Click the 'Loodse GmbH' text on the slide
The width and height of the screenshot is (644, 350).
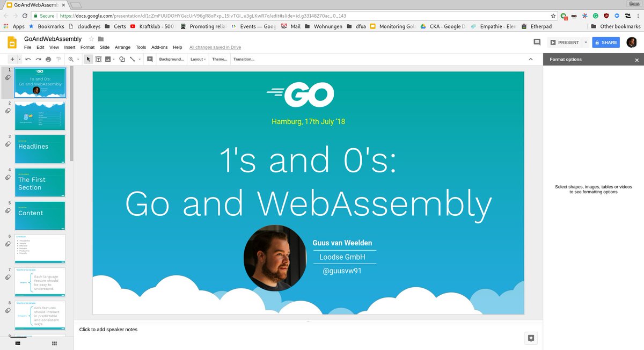(342, 257)
